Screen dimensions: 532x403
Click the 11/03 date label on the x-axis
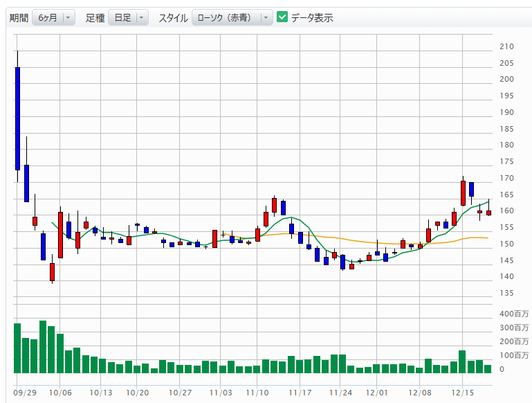(220, 392)
